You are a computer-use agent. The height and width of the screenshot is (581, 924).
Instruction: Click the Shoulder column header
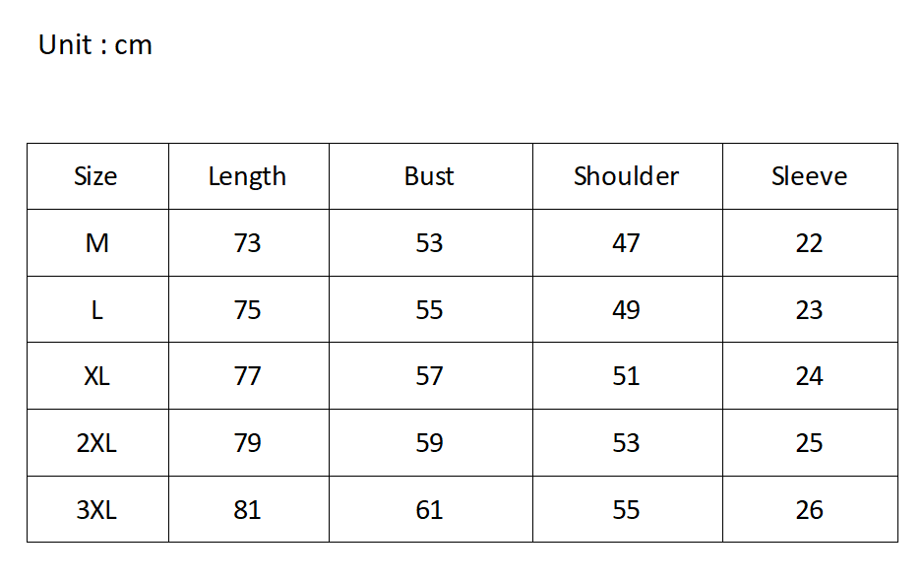pyautogui.click(x=626, y=176)
